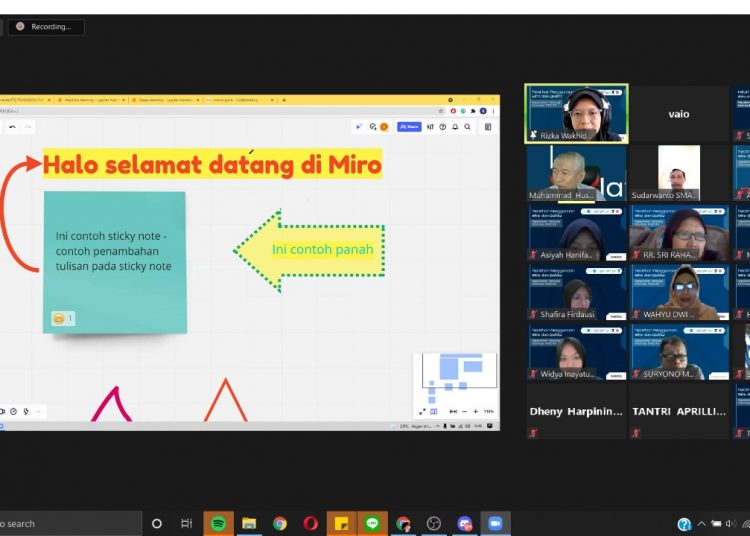This screenshot has width=750, height=536.
Task: Select Shafira Firdausi's video tile
Action: 576,292
